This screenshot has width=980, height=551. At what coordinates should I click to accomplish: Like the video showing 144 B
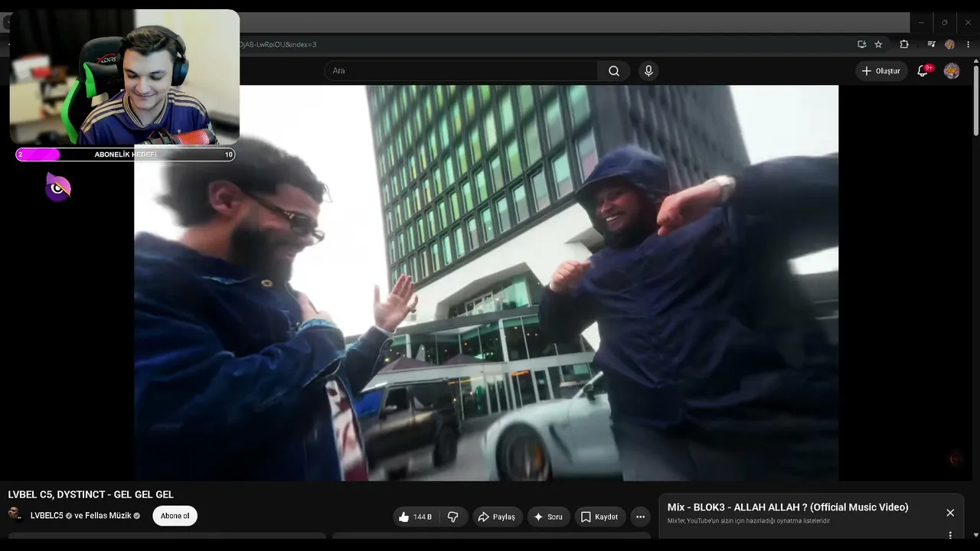[x=414, y=517]
